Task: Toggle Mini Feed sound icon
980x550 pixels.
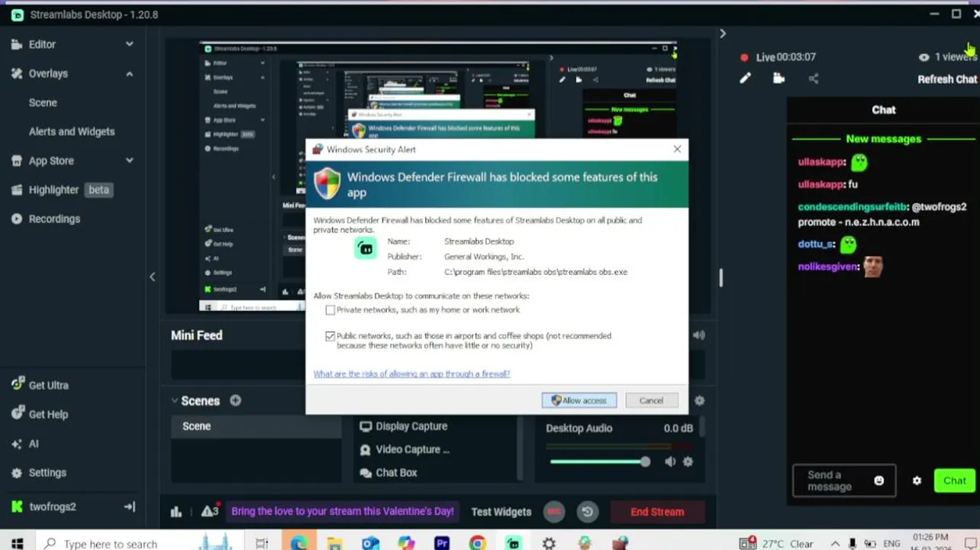Action: pyautogui.click(x=698, y=335)
